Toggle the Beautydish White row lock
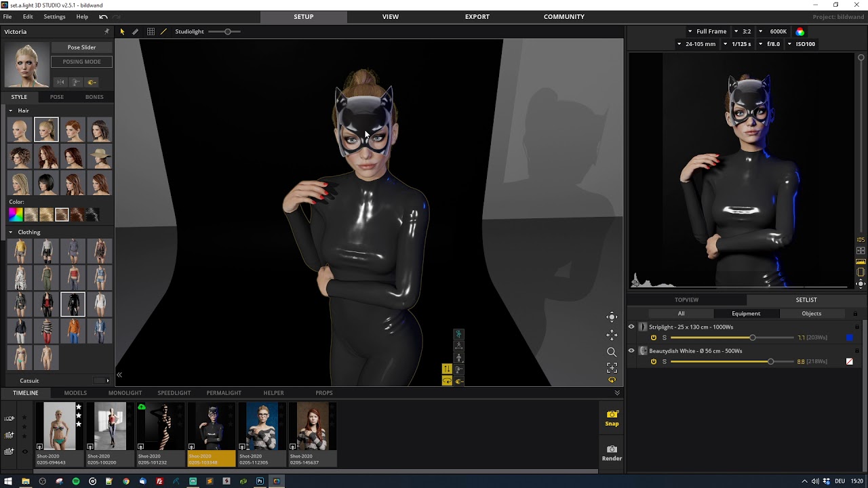 [x=857, y=351]
